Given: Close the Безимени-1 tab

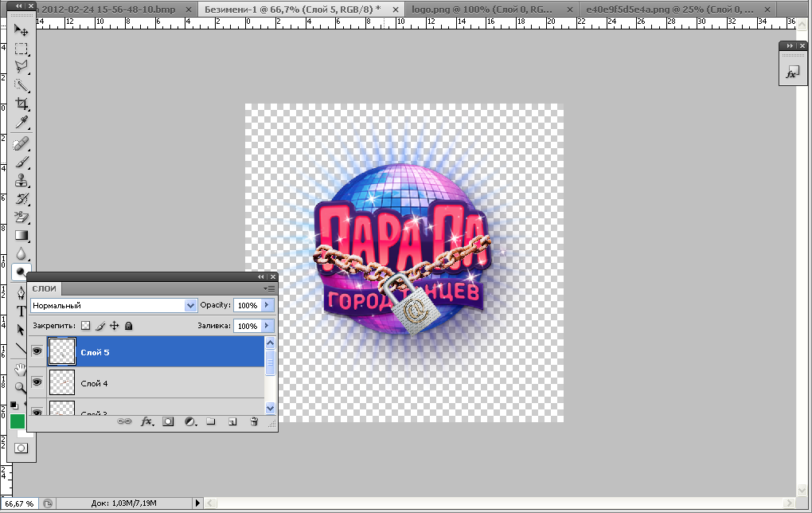Looking at the screenshot, I should [x=395, y=10].
